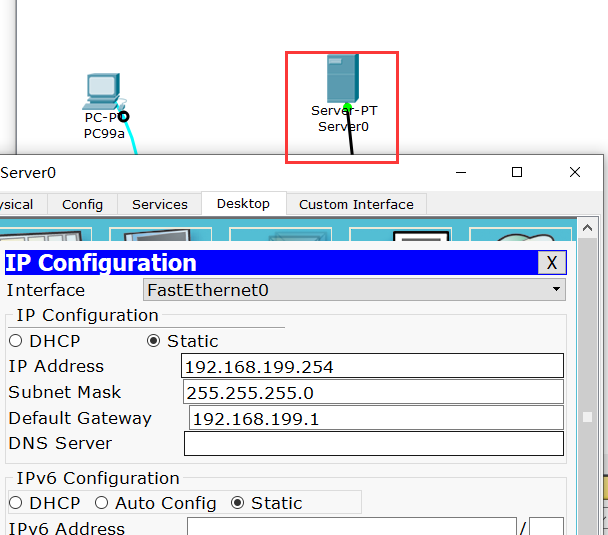Click the Server-PT label text
This screenshot has width=608, height=535.
pyautogui.click(x=344, y=111)
